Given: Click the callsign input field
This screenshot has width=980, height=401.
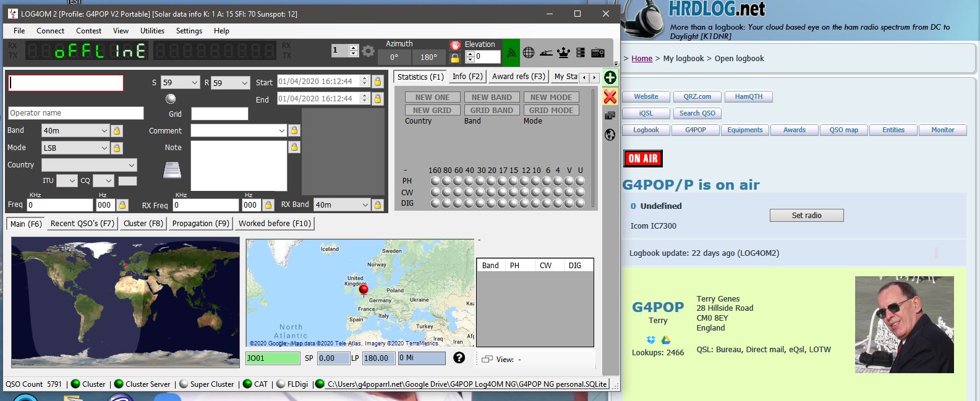Looking at the screenshot, I should (x=66, y=83).
